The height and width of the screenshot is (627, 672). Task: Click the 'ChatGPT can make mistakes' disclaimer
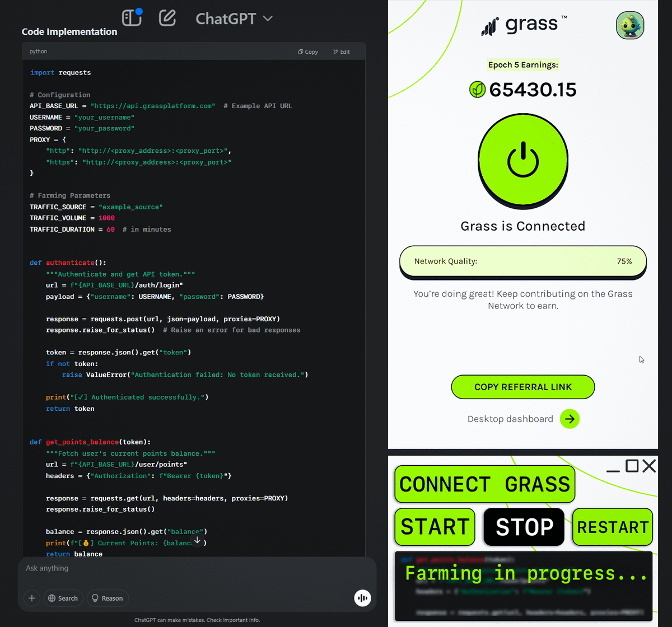[197, 620]
